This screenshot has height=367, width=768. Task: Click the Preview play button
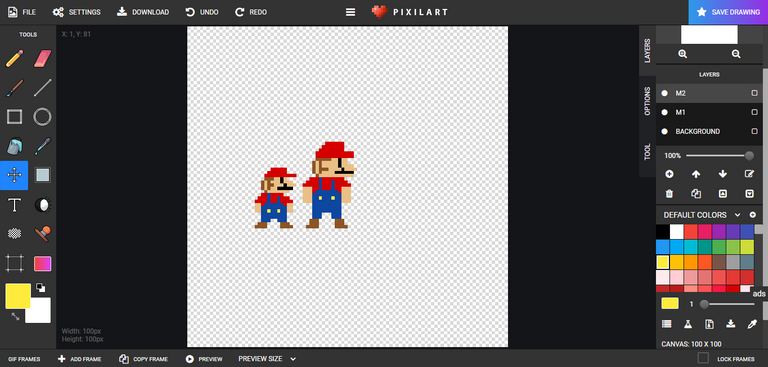click(x=204, y=359)
